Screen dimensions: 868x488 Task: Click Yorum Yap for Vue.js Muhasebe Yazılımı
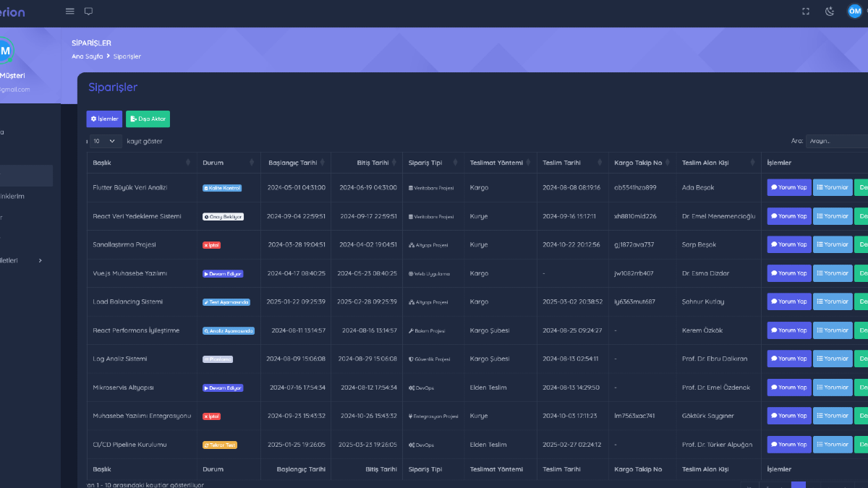[789, 273]
